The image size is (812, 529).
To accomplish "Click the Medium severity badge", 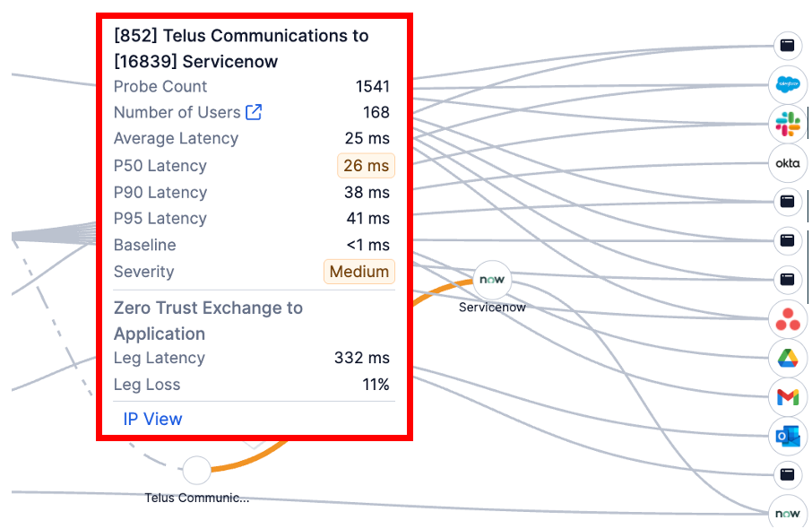I will tap(358, 272).
